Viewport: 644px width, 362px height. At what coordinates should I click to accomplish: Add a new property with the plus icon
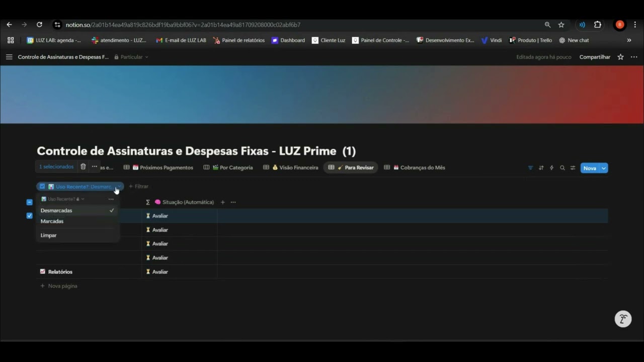click(x=222, y=202)
